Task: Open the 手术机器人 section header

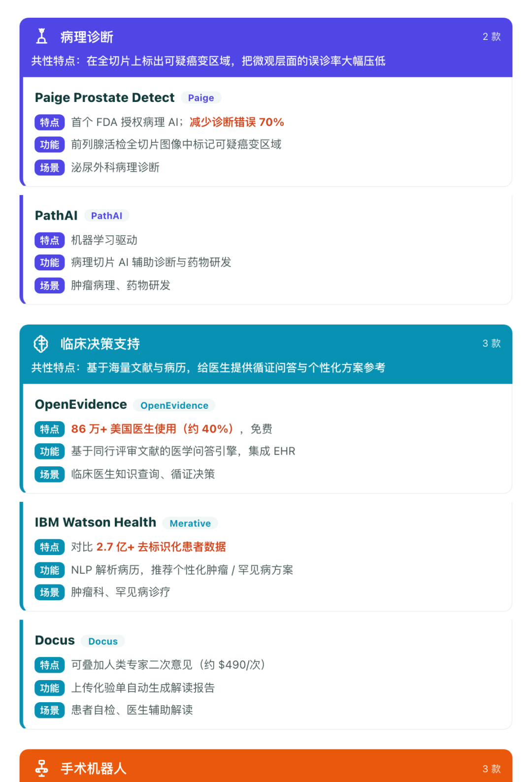Action: coord(266,766)
